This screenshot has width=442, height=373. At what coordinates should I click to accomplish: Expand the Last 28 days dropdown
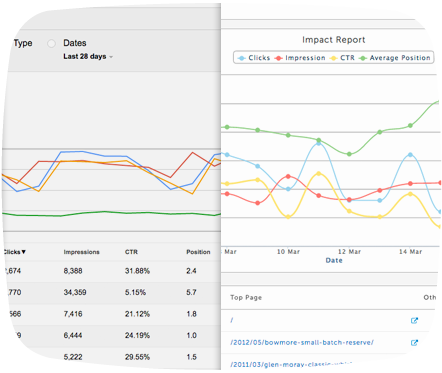point(88,57)
